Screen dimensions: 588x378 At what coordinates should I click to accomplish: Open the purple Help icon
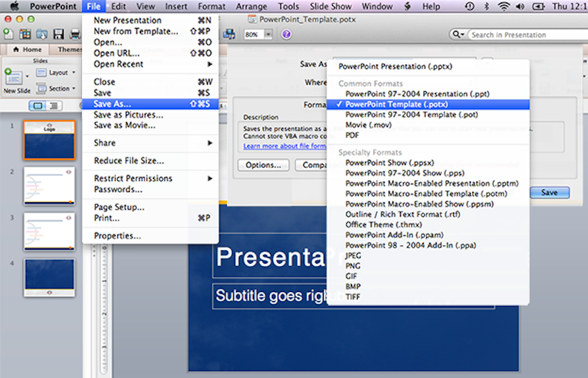coord(286,34)
